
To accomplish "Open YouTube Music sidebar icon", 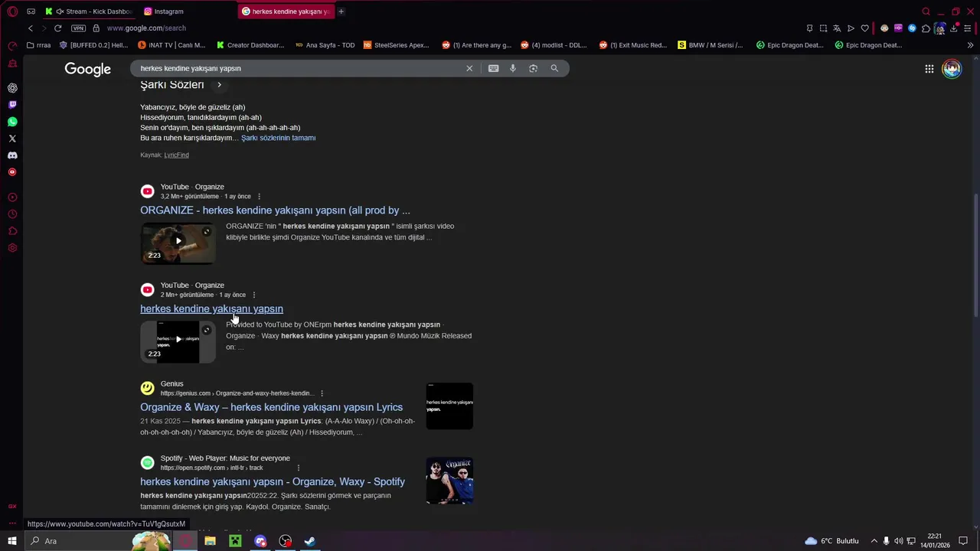I will pos(12,172).
